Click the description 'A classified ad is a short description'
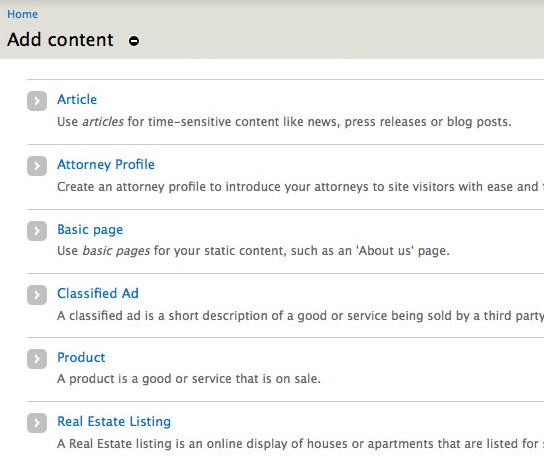Image resolution: width=544 pixels, height=474 pixels. click(x=300, y=316)
